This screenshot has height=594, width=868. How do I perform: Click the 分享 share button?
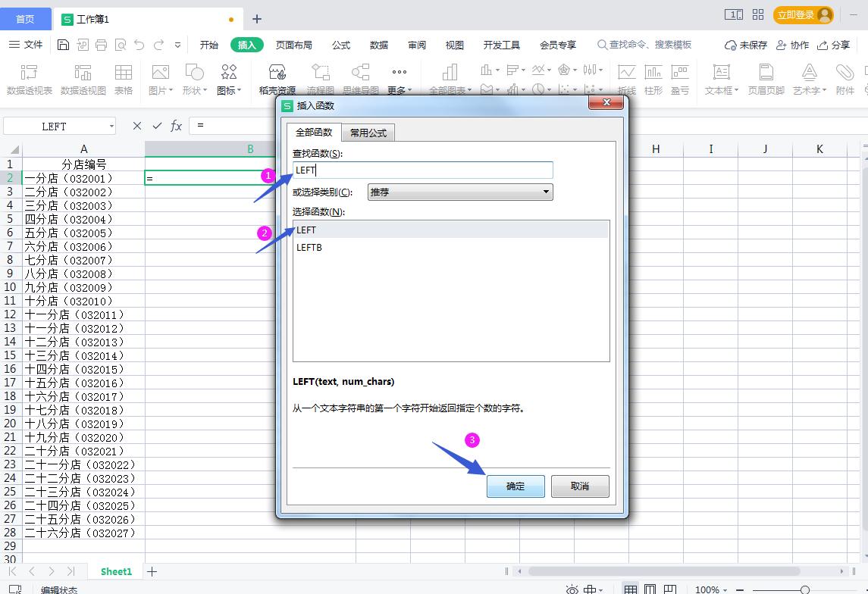coord(834,45)
